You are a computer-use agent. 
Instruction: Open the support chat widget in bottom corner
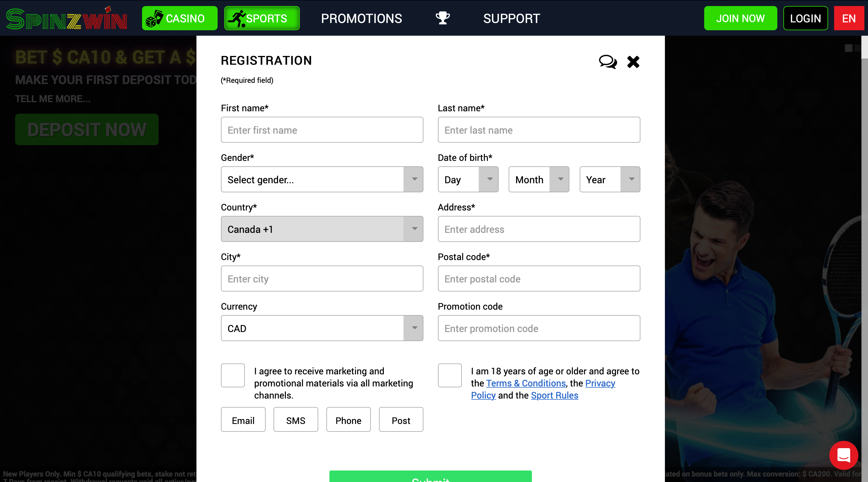[x=844, y=455]
